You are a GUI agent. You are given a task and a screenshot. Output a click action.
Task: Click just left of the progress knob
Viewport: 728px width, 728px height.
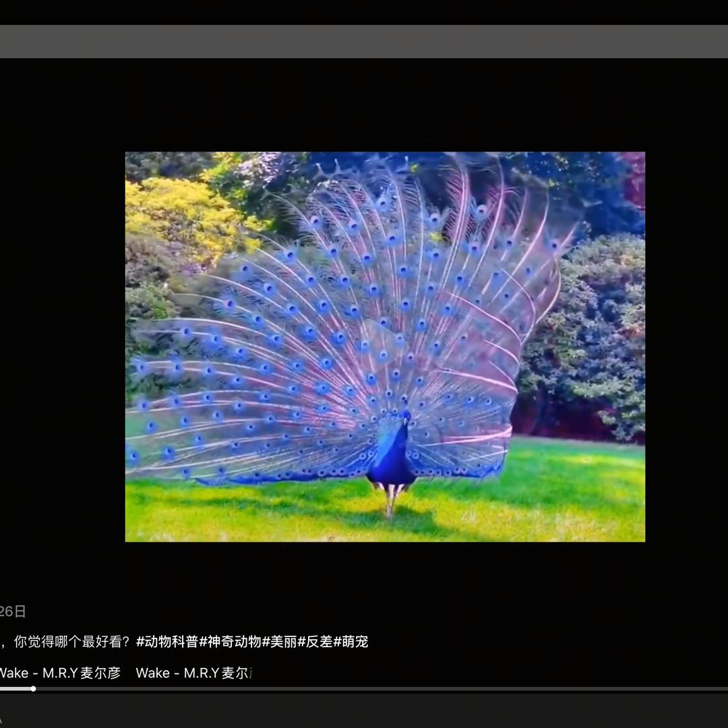(27, 689)
